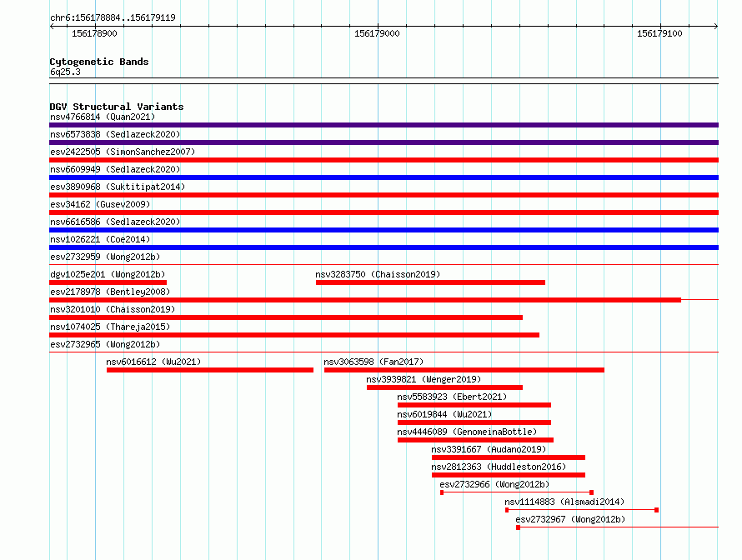The image size is (742, 560).
Task: Select nsv4446089 (GenomeinaBottle) label
Action: [x=467, y=432]
